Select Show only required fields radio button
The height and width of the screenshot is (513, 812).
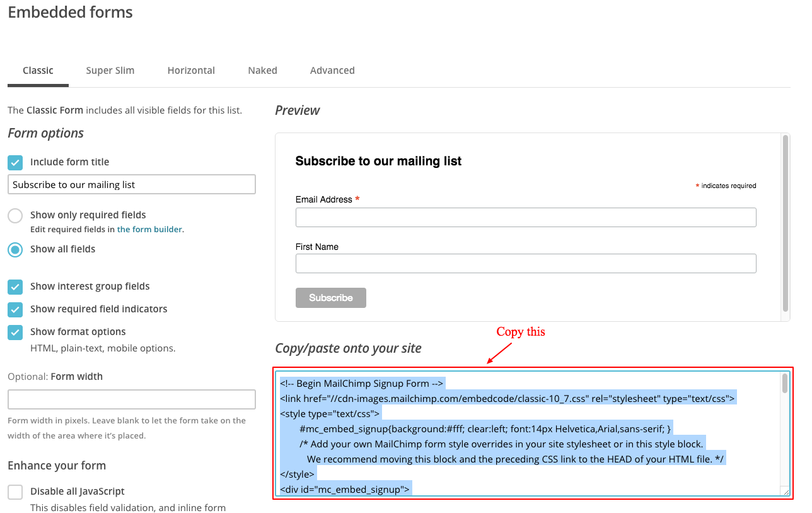click(x=16, y=216)
